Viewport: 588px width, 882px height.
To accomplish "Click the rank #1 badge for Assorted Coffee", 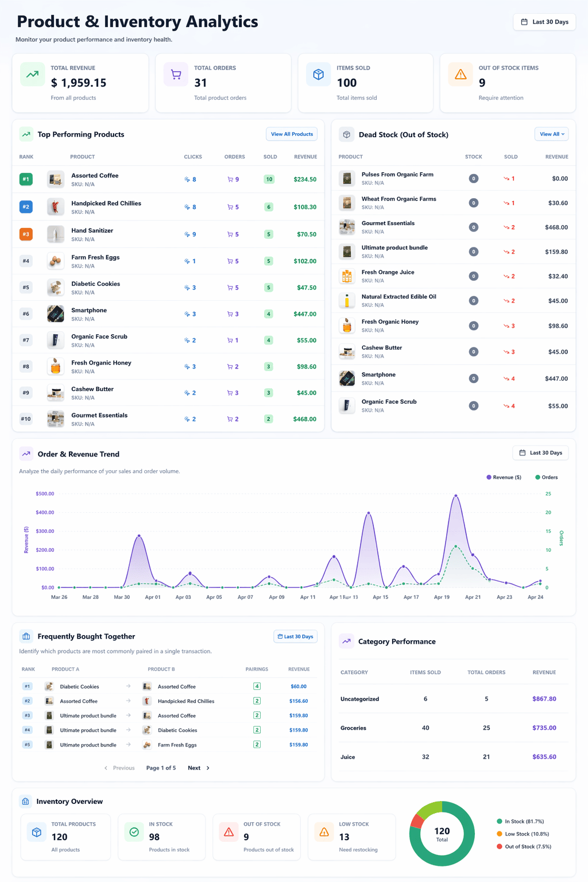I will (x=26, y=179).
